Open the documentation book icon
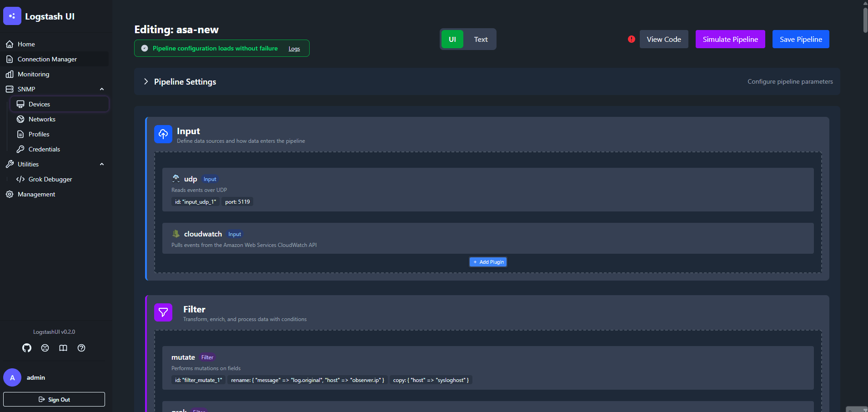868x412 pixels. point(63,348)
